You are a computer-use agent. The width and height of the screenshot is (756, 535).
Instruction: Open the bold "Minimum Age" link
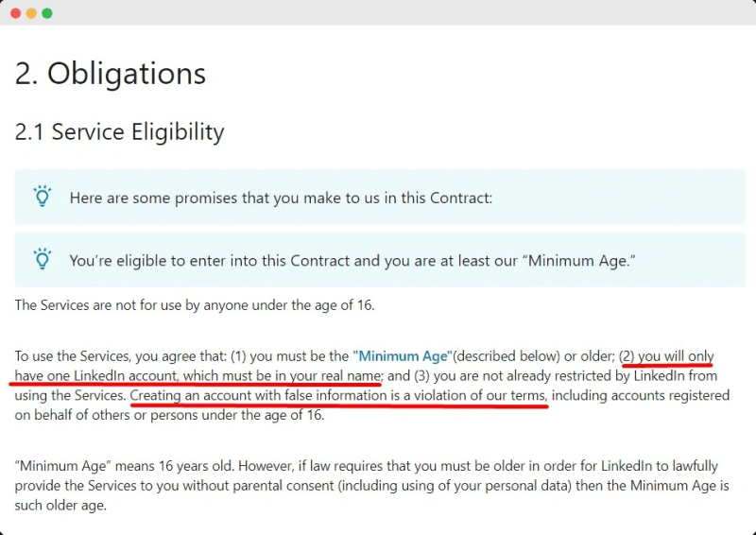(403, 356)
